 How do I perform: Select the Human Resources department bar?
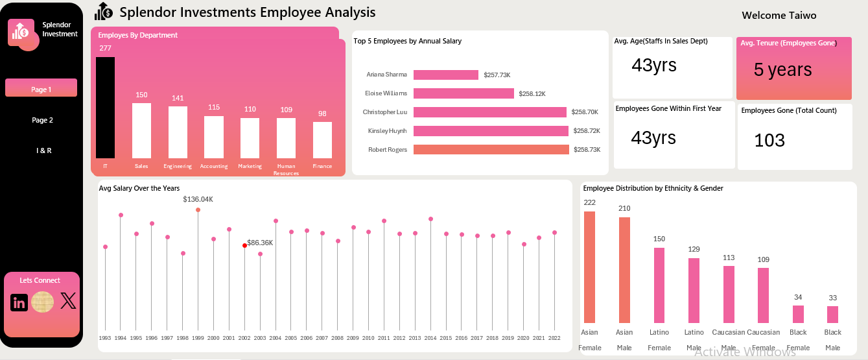pos(286,138)
